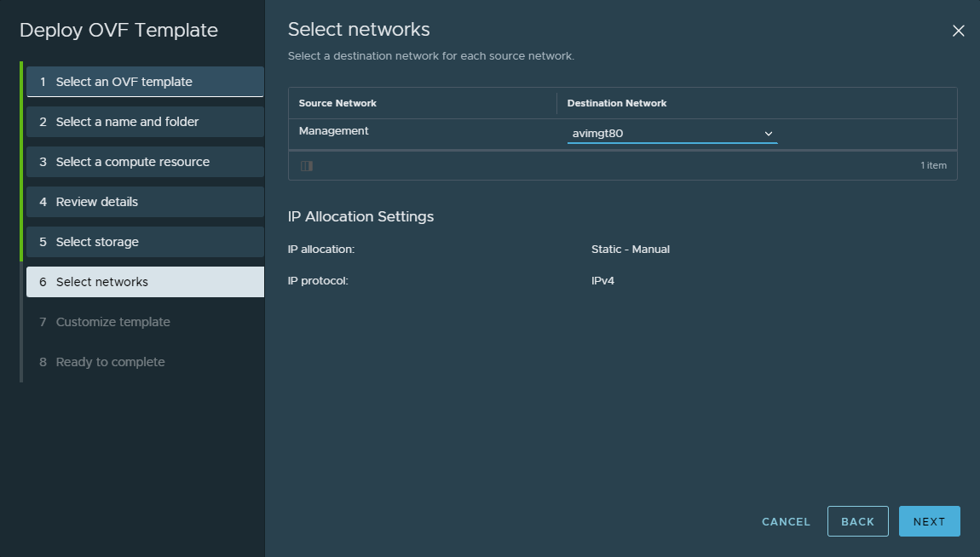Expand the avimgt80 destination network dropdown
The image size is (980, 557).
click(x=672, y=134)
